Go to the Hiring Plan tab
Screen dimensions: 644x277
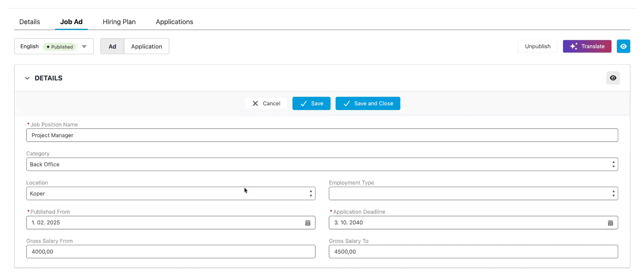tap(119, 22)
